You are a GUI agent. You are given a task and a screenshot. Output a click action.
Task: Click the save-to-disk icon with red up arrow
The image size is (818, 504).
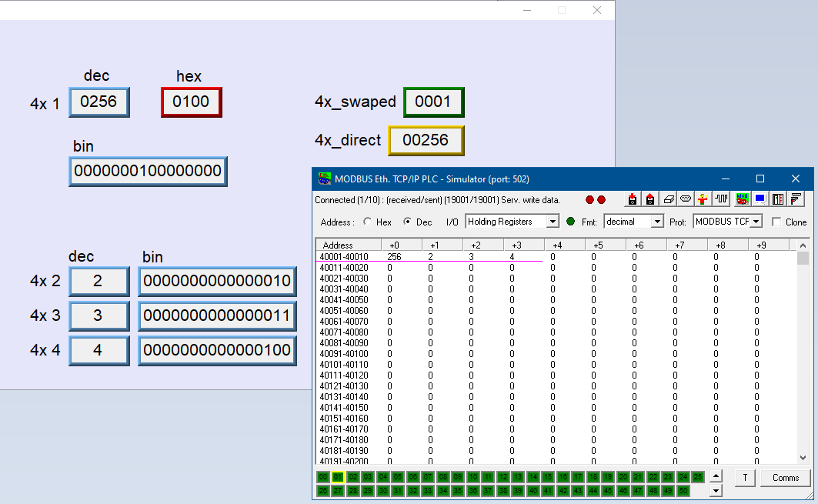click(x=650, y=199)
